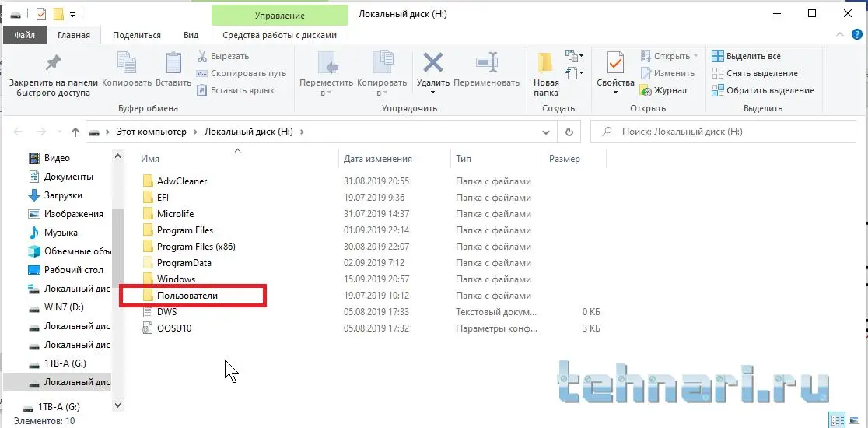
Task: Open the new item dropdown beside Новая папка
Action: tap(575, 55)
